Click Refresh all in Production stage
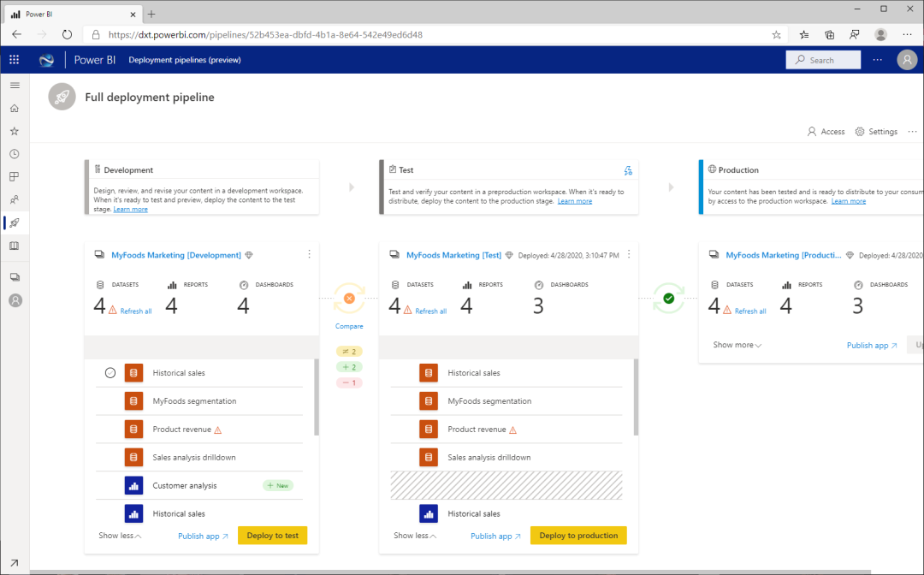 (750, 311)
